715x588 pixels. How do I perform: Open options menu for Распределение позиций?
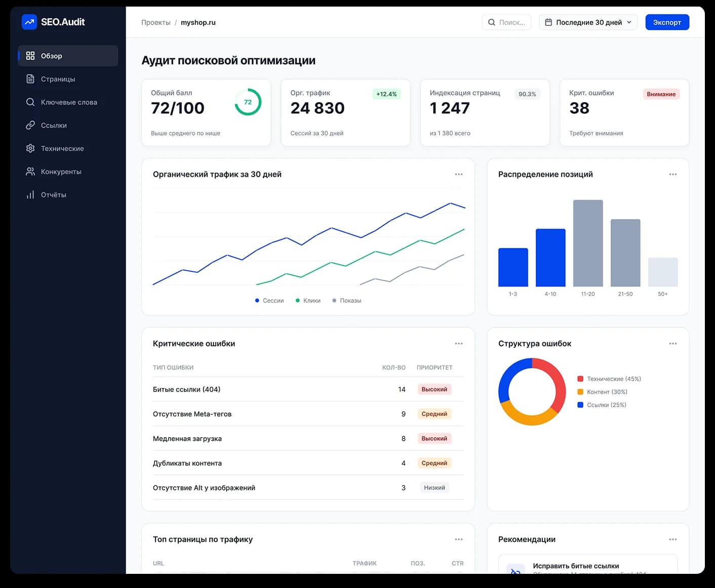pos(673,174)
